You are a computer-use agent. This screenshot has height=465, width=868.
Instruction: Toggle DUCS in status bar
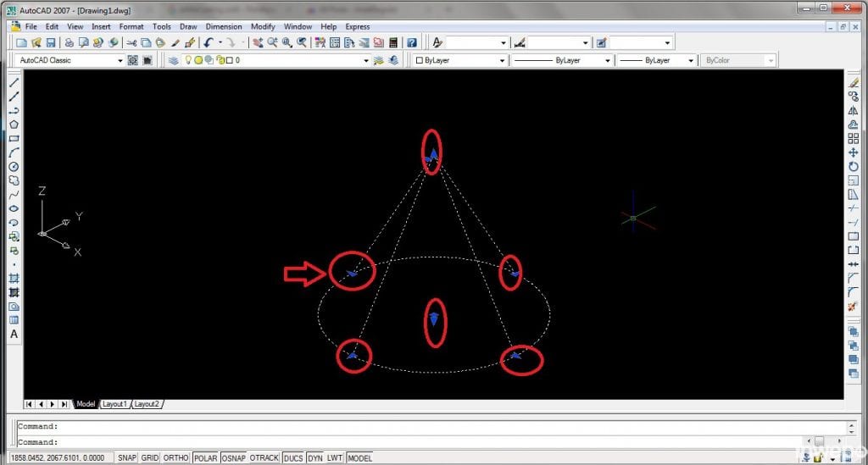point(292,458)
